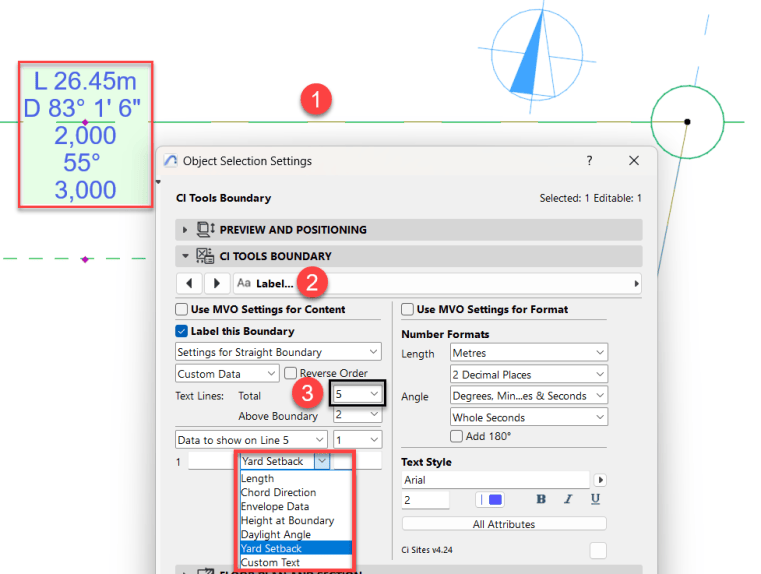
Task: Click the All Attributes button
Action: coord(503,524)
